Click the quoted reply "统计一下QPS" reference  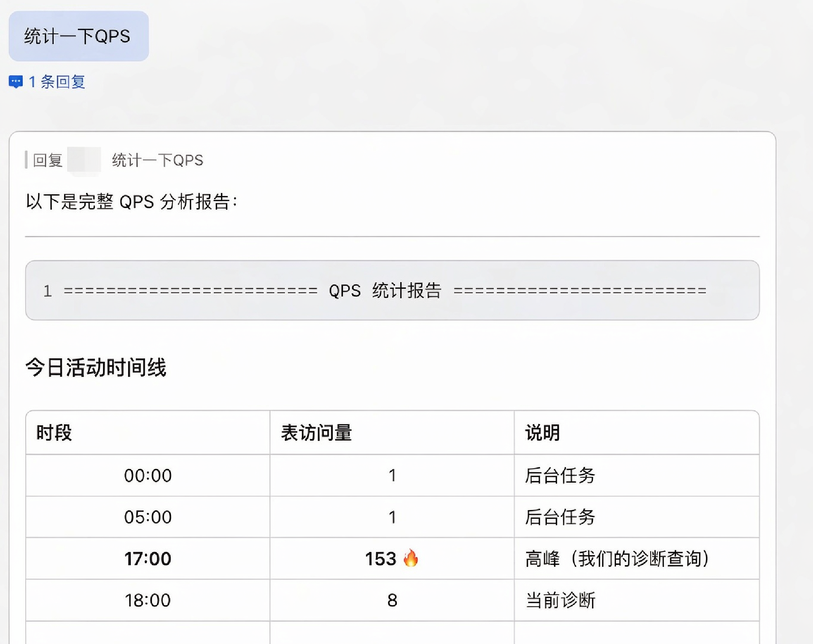[x=157, y=160]
